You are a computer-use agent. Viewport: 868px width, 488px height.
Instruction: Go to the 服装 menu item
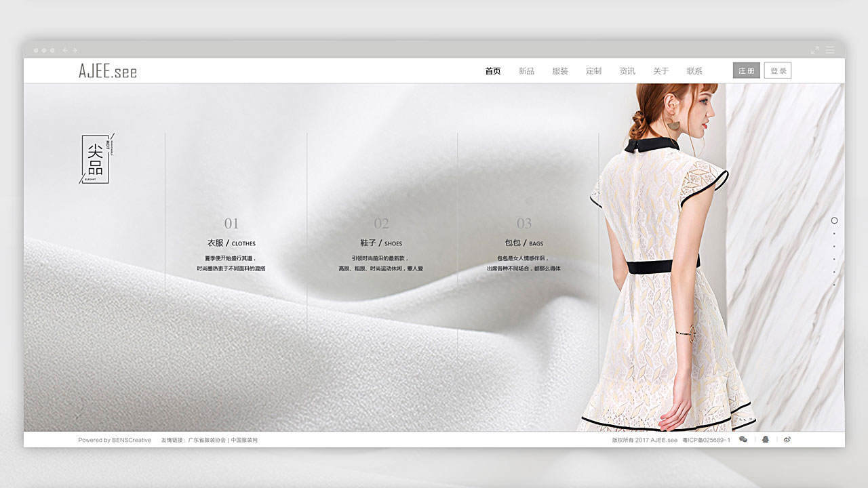(560, 71)
